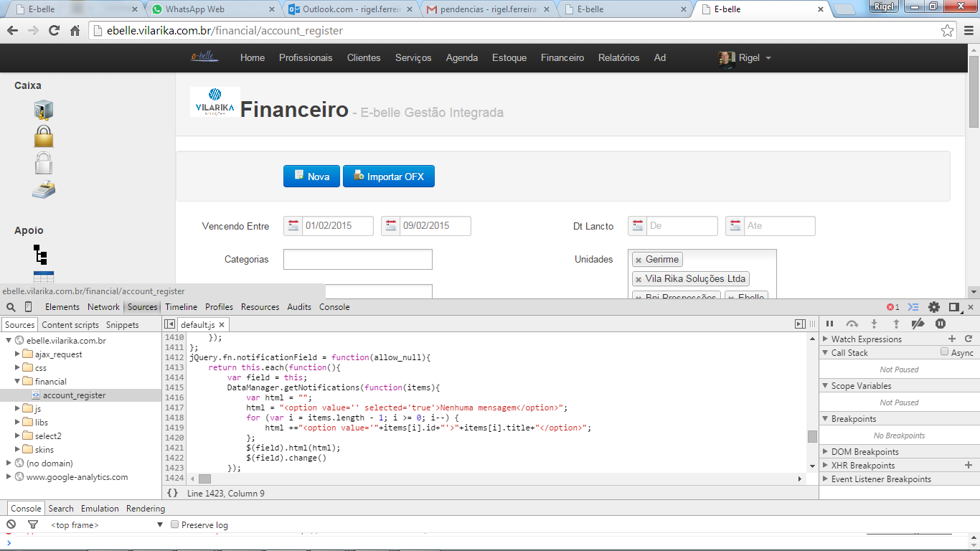Deactivate breakpoints in the debugger toolbar

918,324
